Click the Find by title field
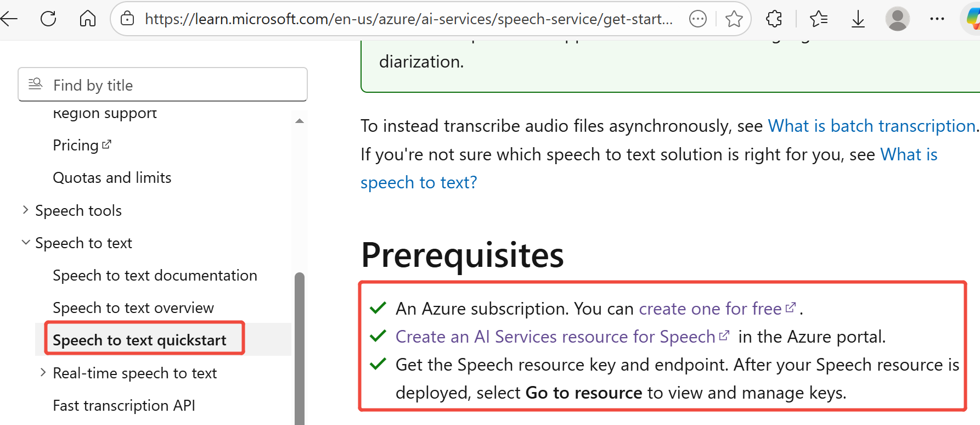This screenshot has height=425, width=980. [x=162, y=85]
